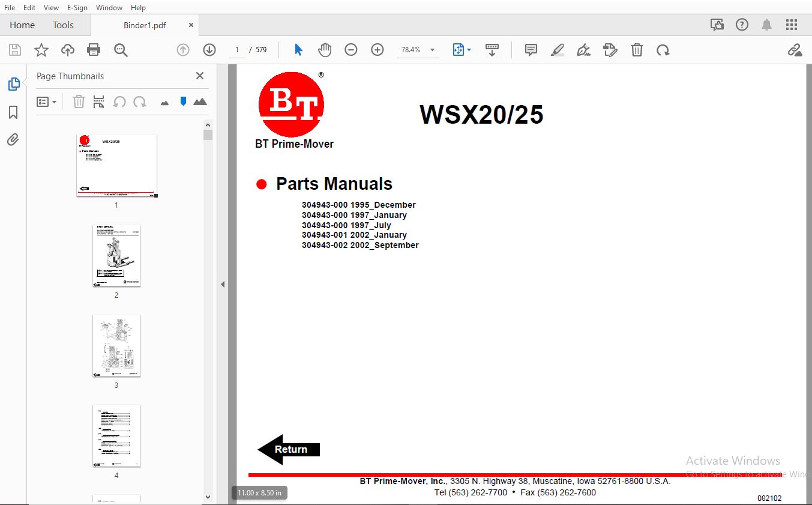Click the chat messages icon top right

tap(717, 25)
